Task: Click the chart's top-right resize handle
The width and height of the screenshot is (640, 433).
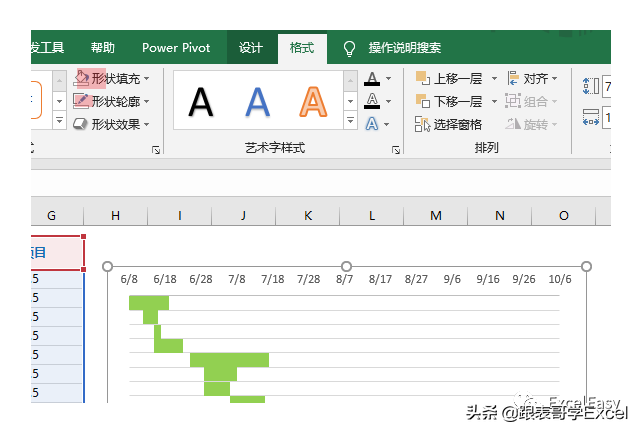Action: (x=587, y=266)
